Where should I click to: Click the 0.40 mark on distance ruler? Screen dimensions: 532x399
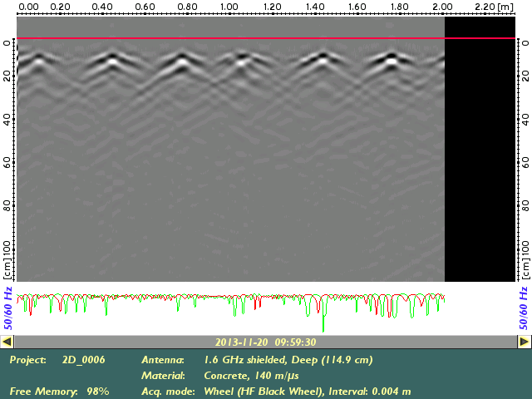pyautogui.click(x=102, y=7)
